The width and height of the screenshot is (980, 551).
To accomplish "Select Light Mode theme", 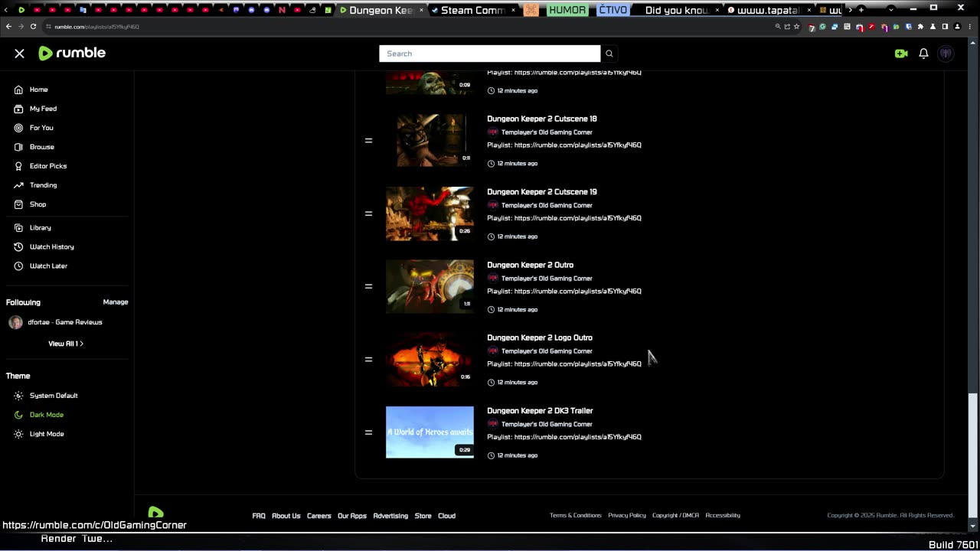I will 46,434.
